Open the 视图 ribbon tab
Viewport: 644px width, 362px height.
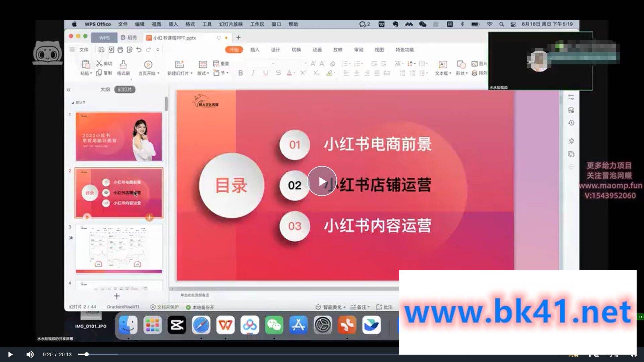point(379,50)
